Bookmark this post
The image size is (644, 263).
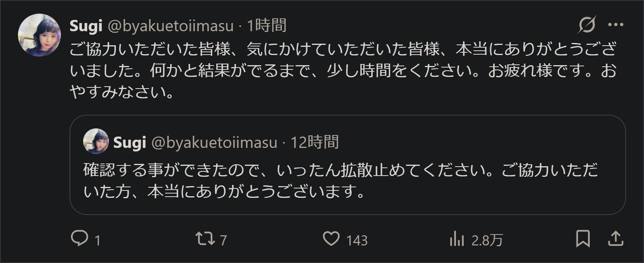click(x=583, y=238)
